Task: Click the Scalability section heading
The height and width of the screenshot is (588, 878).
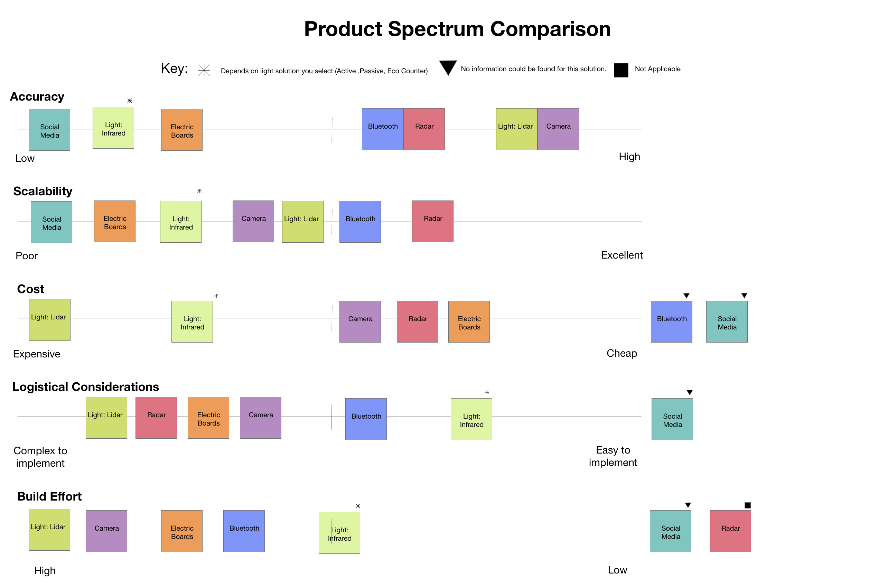Action: (43, 192)
